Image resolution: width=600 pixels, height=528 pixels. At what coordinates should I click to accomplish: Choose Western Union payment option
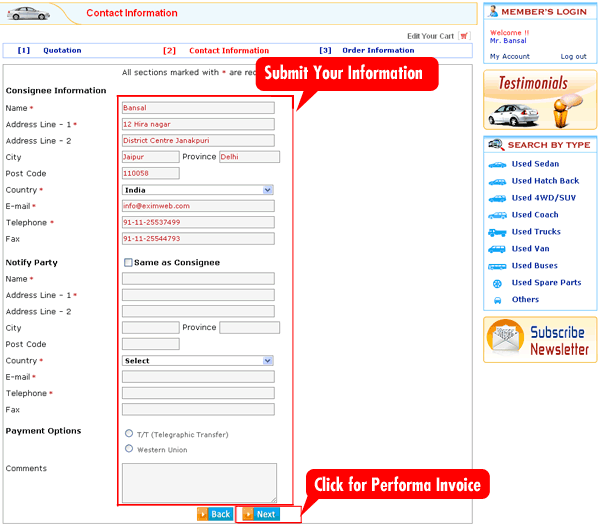pyautogui.click(x=129, y=449)
